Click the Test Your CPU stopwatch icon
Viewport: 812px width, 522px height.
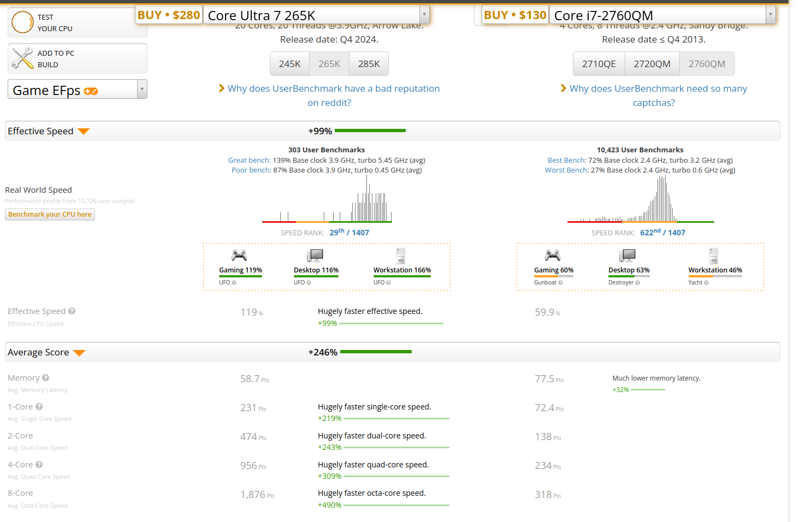[x=22, y=22]
